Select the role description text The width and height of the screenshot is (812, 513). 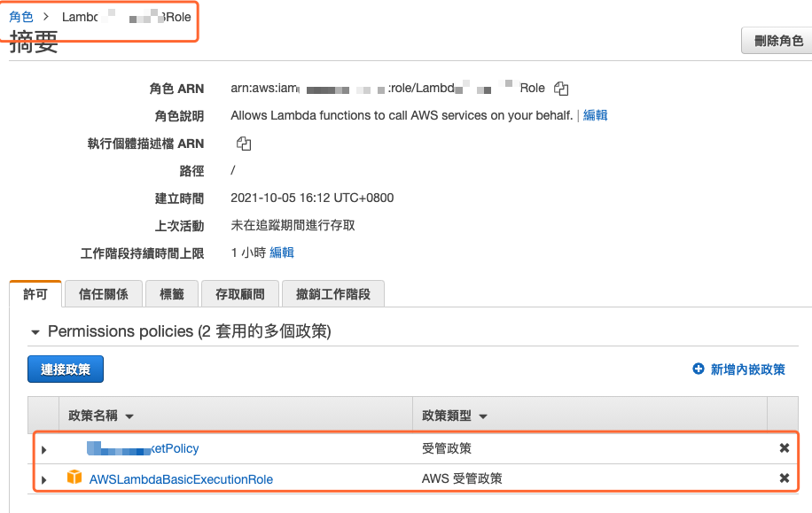pos(402,115)
